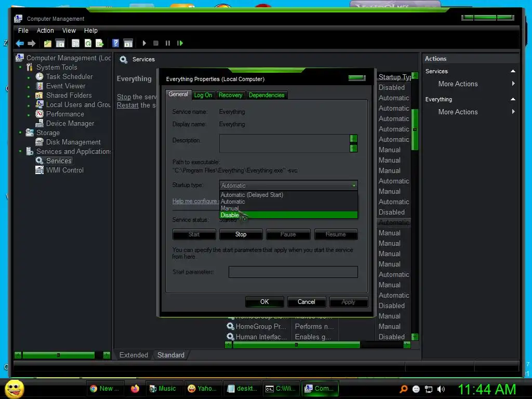
Task: Click the Startup Type column header
Action: [394, 77]
